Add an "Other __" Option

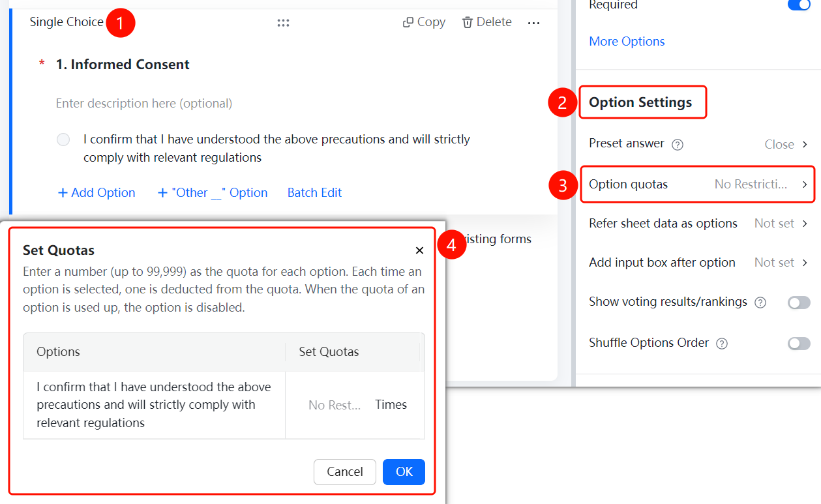pyautogui.click(x=213, y=193)
